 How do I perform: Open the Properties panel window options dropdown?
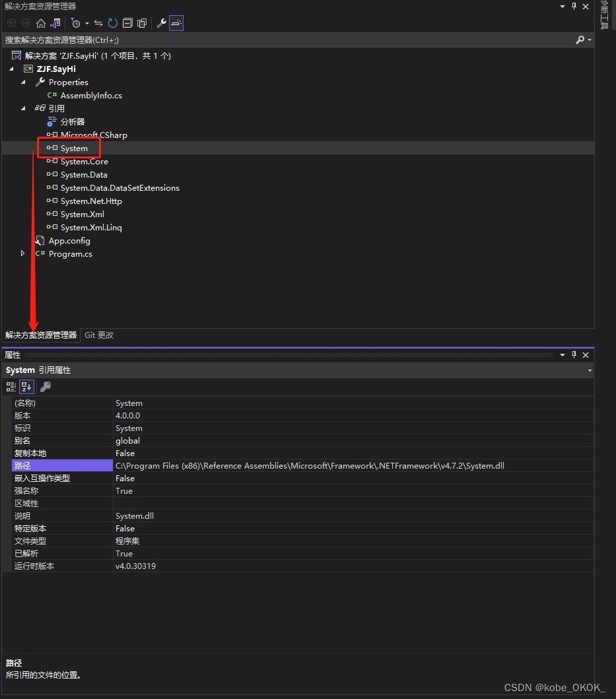pyautogui.click(x=563, y=355)
